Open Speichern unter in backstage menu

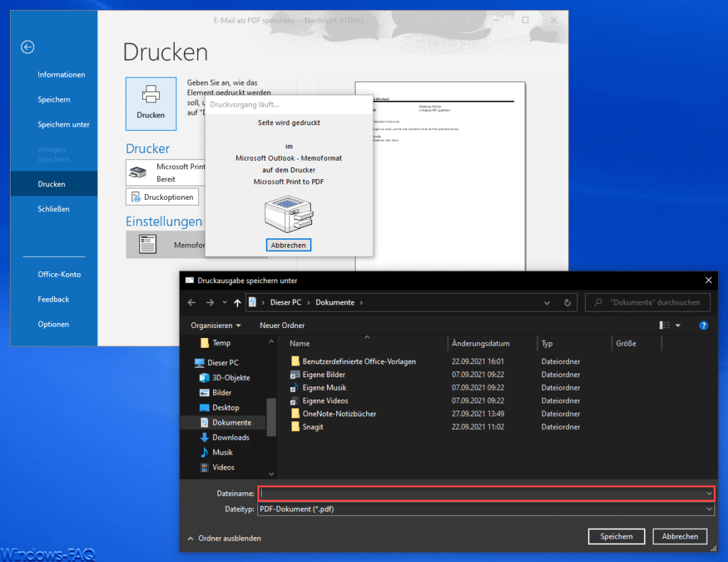coord(63,124)
